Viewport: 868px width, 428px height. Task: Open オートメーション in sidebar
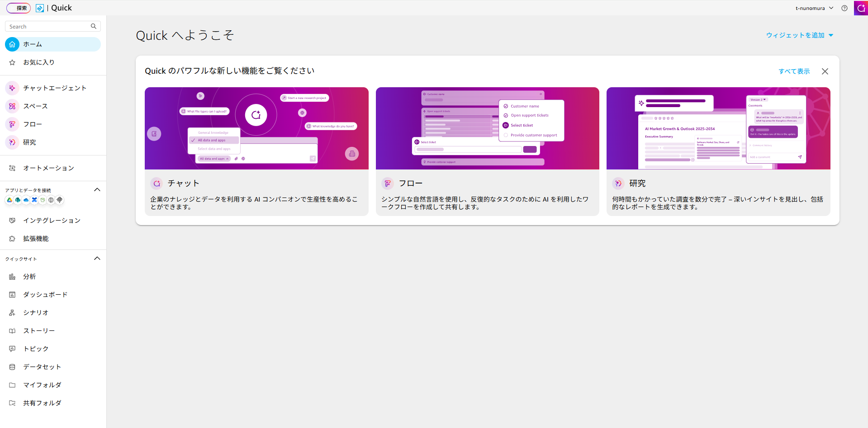pyautogui.click(x=48, y=168)
